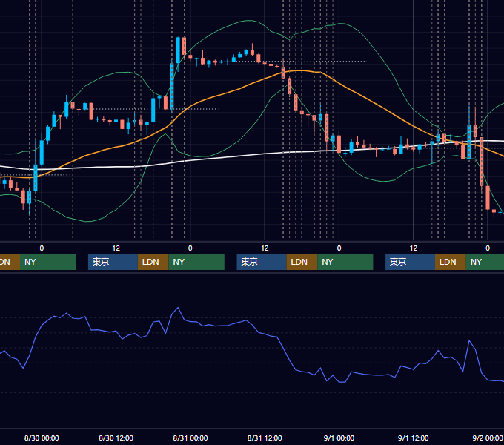Select the 東京 session block above 9/1 12:00

[410, 262]
